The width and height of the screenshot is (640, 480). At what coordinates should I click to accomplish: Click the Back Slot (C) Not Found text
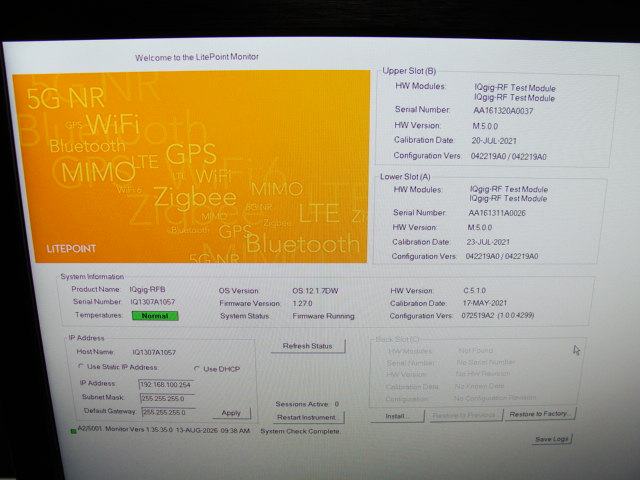[476, 351]
